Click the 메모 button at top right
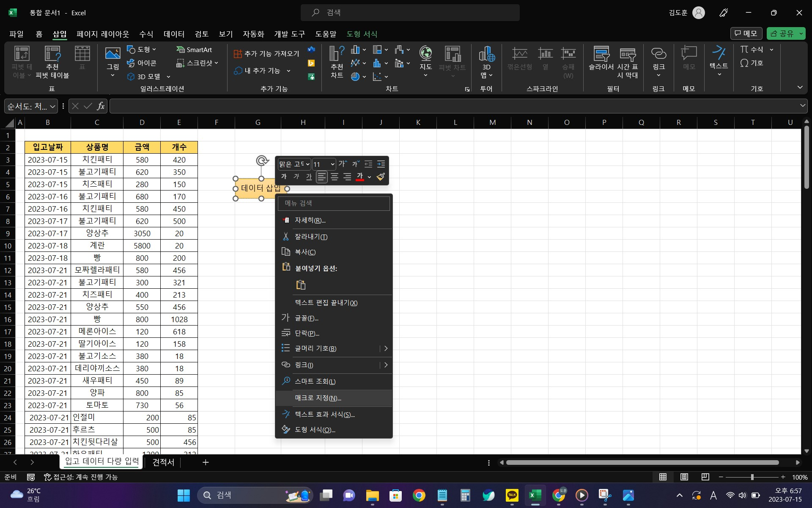 pyautogui.click(x=746, y=33)
